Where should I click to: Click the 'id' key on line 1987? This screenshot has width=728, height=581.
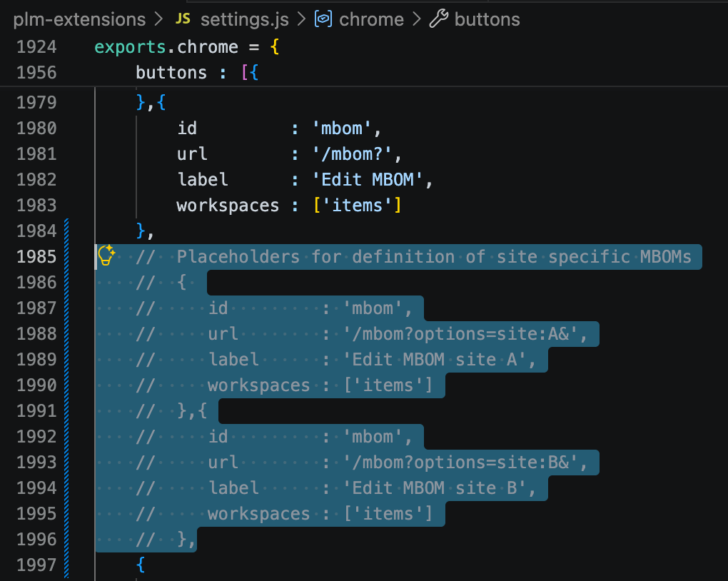coord(218,308)
